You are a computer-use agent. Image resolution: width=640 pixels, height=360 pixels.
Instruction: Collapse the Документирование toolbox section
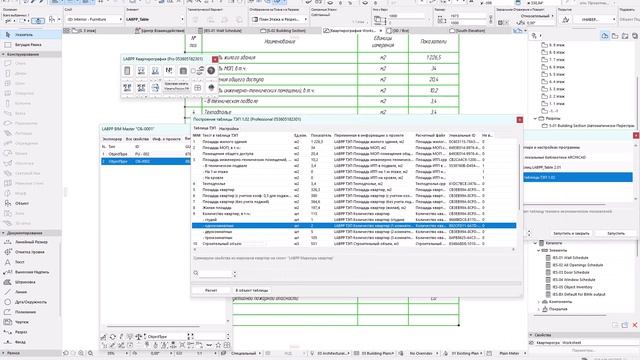[x=3, y=233]
